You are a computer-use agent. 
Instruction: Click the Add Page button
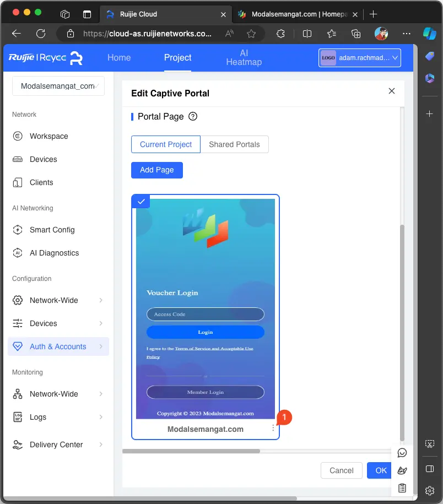(157, 170)
